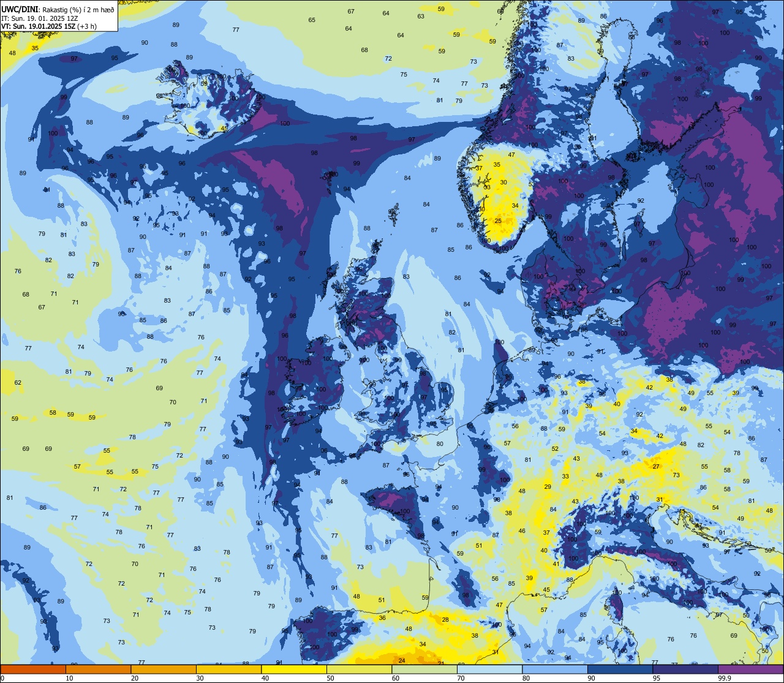Click the '63' humidity value on the map
Viewport: 784px width, 683px height.
421,17
